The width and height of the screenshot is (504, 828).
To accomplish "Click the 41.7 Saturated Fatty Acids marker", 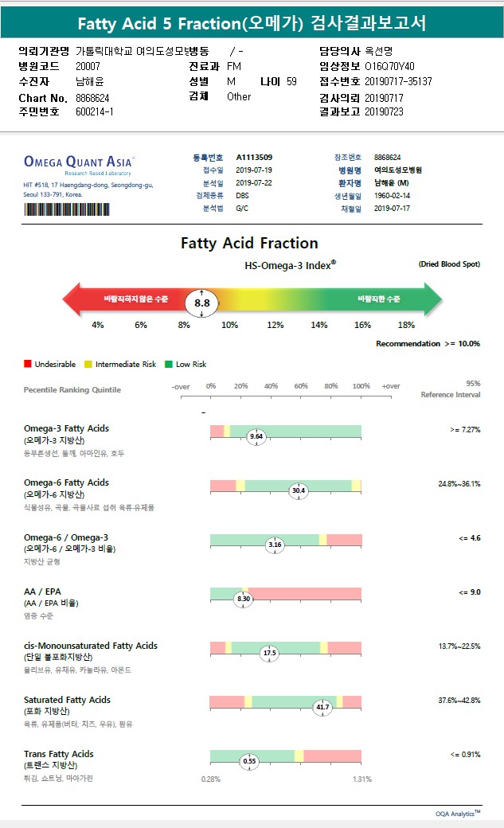I will (x=322, y=707).
